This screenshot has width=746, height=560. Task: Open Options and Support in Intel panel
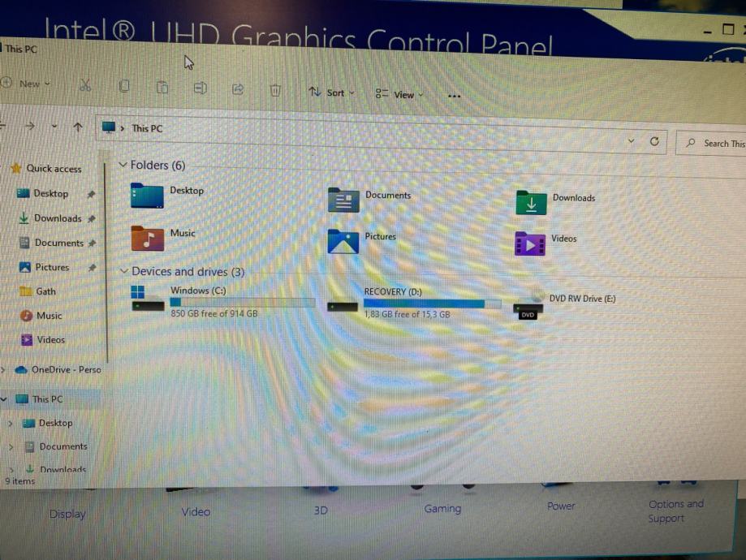click(675, 511)
